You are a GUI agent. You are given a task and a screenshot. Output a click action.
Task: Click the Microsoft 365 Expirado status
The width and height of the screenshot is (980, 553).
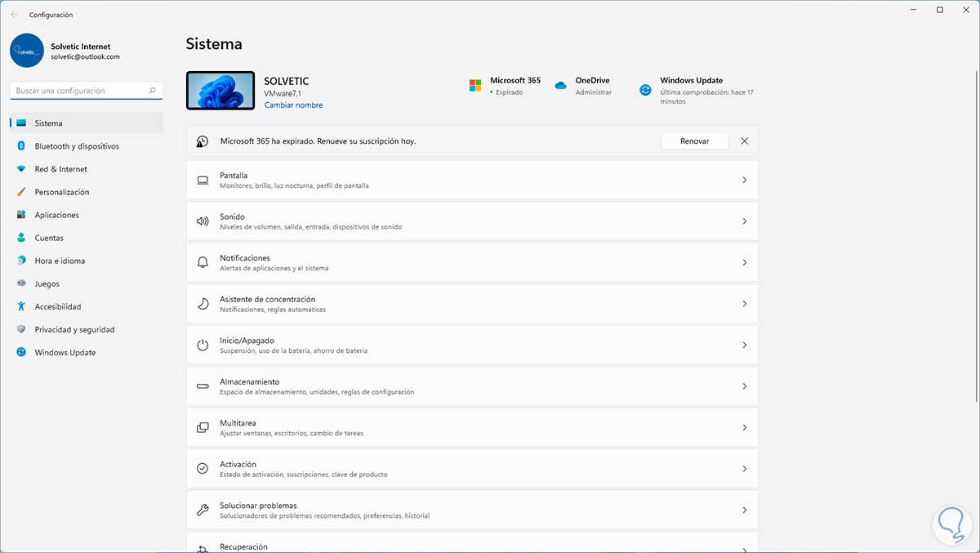[x=510, y=92]
